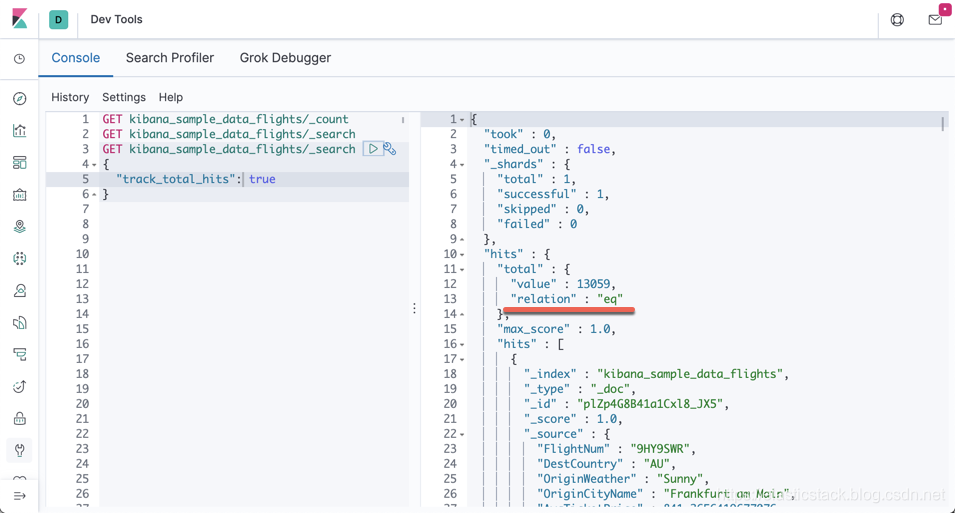The image size is (955, 513).
Task: Open Canvas icon in sidebar
Action: click(x=19, y=194)
